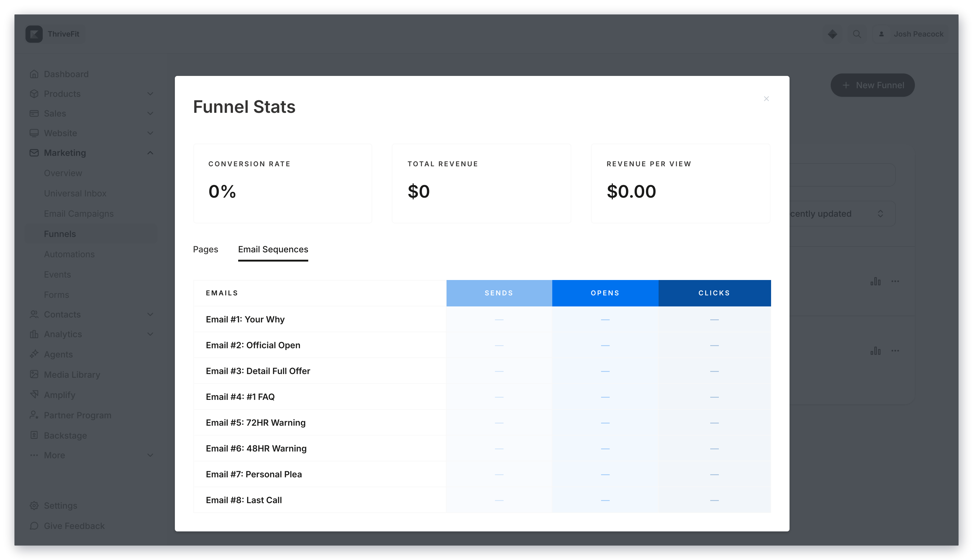Viewport: 973px width, 560px height.
Task: Select Funnels in the sidebar
Action: pyautogui.click(x=91, y=234)
